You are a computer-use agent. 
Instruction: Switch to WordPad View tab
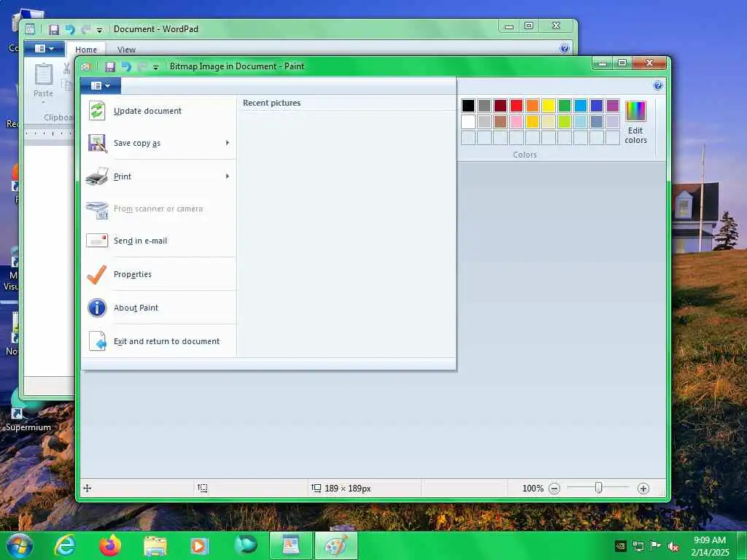pyautogui.click(x=126, y=50)
